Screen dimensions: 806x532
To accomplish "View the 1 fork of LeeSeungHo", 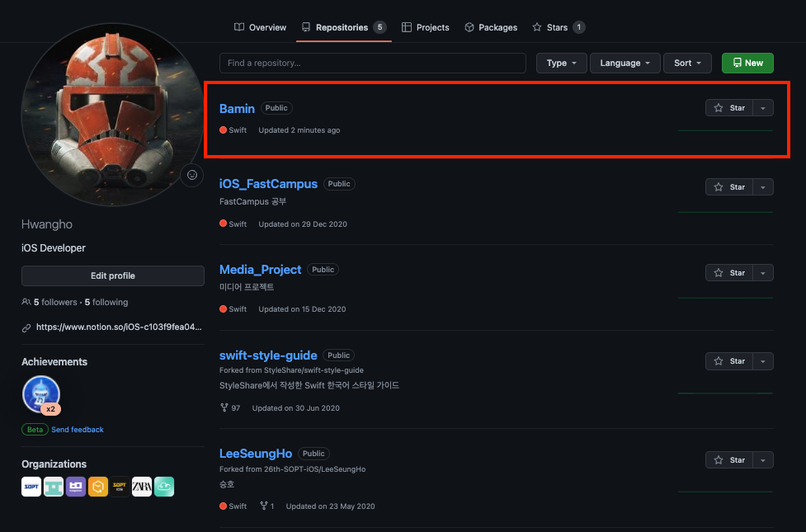I will [x=266, y=506].
